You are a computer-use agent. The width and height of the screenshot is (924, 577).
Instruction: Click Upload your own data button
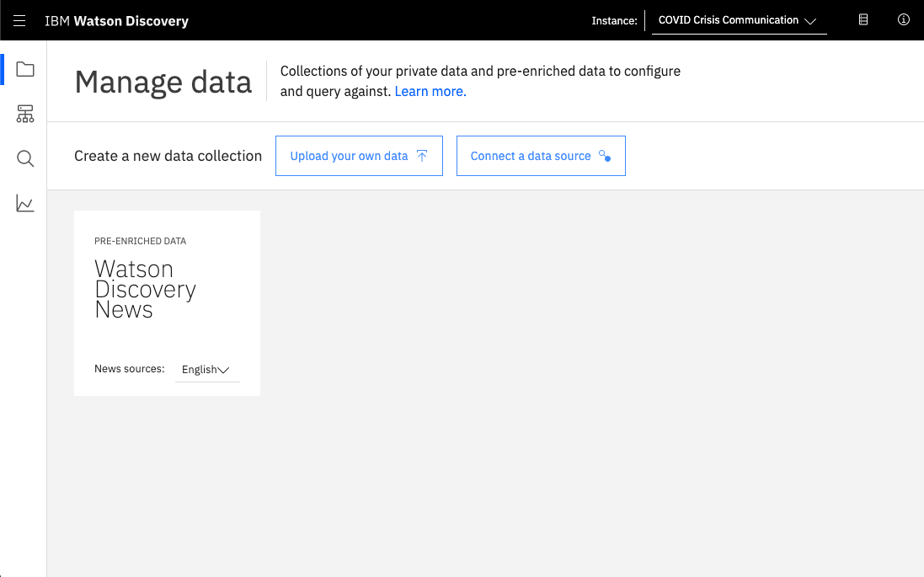click(359, 156)
